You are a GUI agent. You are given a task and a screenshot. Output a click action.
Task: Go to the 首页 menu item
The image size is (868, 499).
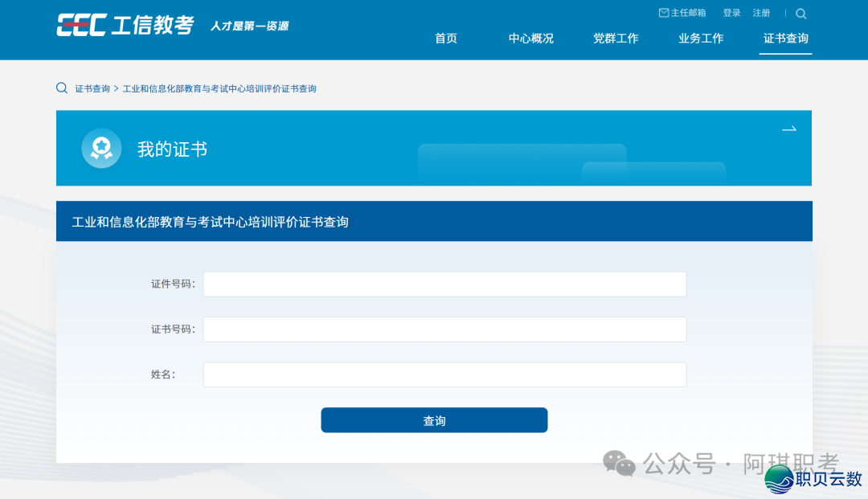pos(446,39)
